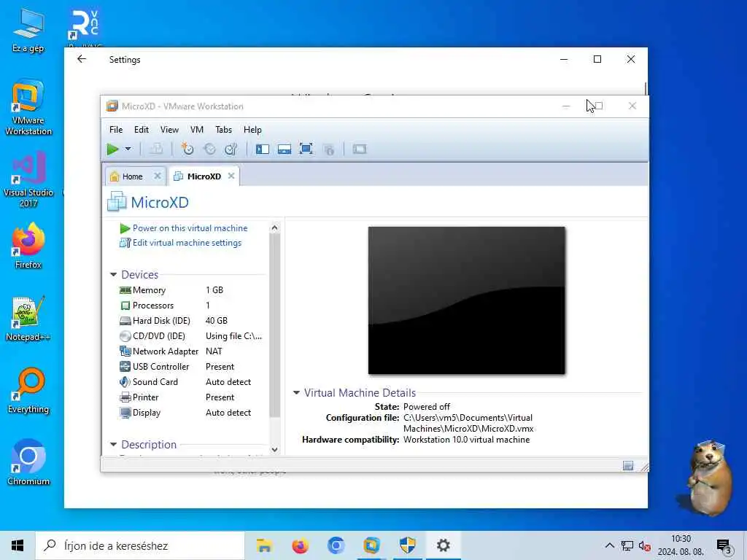Screen dimensions: 747x560
Task: Open the notification center icon
Action: 724,546
